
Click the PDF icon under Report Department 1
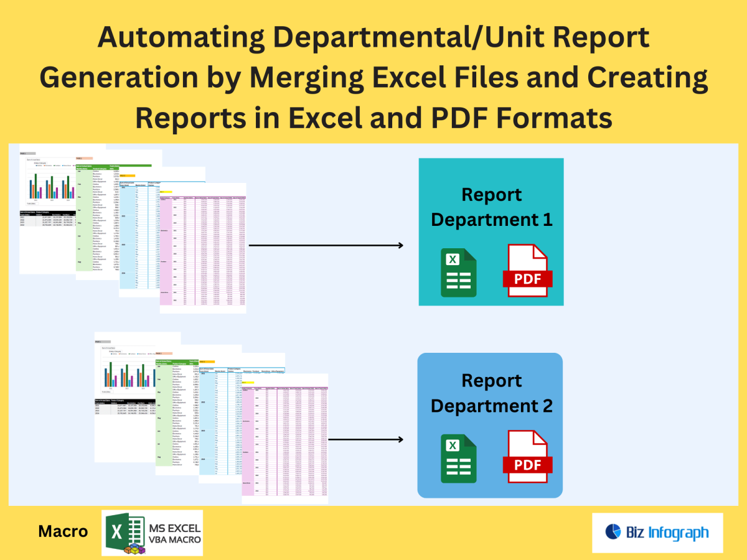point(527,270)
